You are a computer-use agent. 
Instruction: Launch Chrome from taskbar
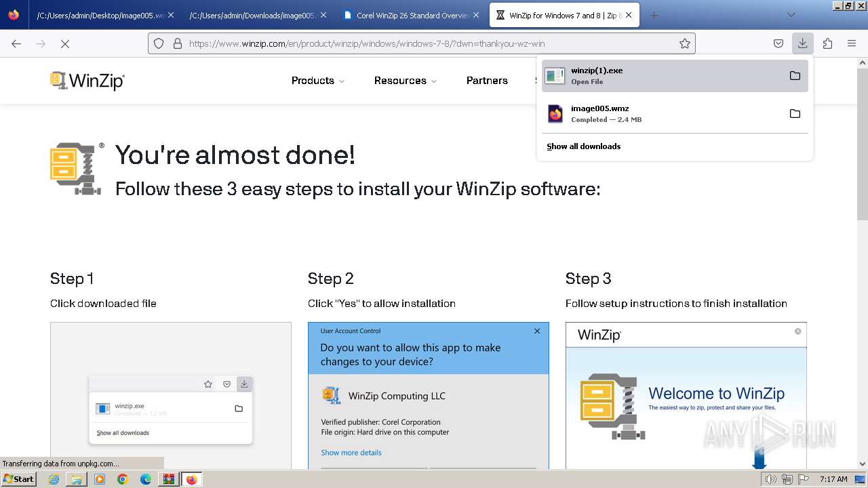tap(123, 479)
